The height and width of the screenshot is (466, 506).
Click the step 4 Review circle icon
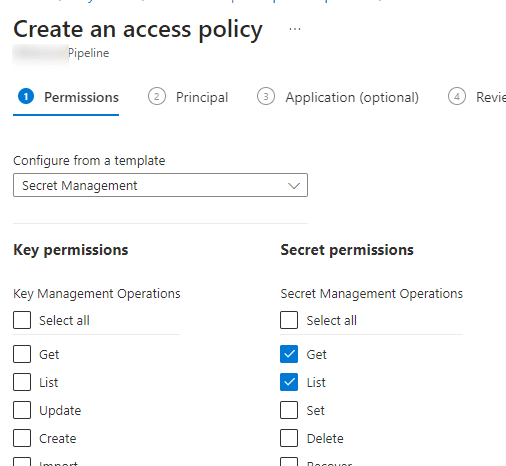457,96
